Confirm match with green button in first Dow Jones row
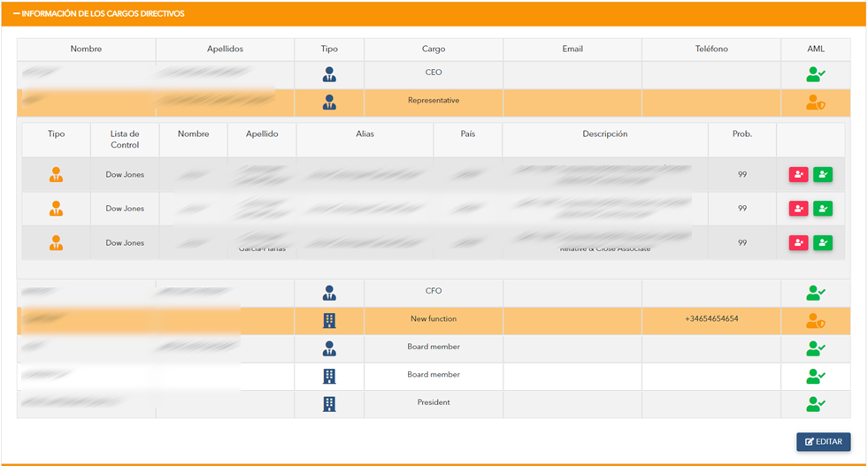Viewport: 868px width, 466px height. click(x=823, y=175)
